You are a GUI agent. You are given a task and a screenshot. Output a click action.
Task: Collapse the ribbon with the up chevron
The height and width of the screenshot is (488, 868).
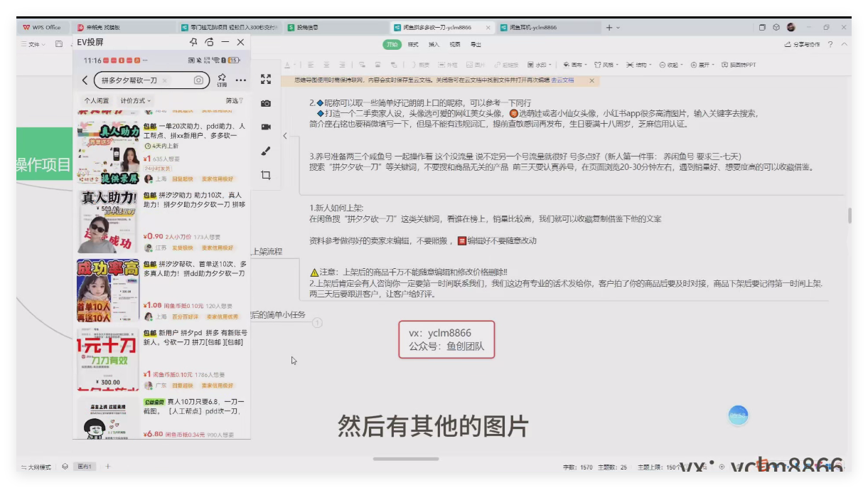tap(844, 44)
